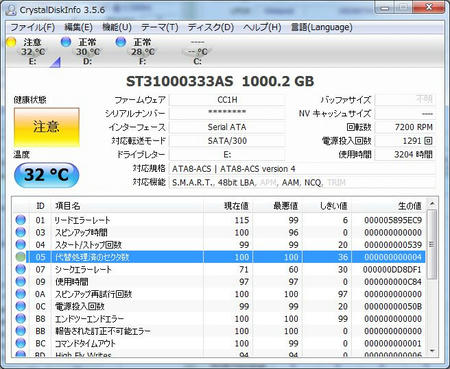Click the SMART list scrollbar thumb

click(432, 244)
